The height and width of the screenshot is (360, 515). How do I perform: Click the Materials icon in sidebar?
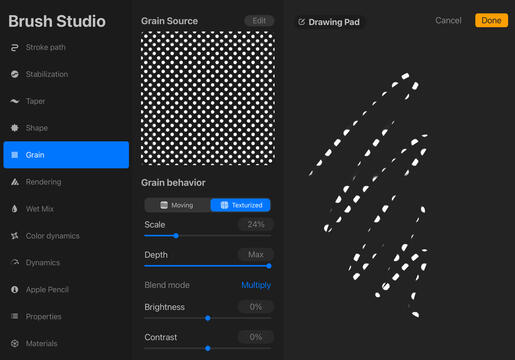14,343
